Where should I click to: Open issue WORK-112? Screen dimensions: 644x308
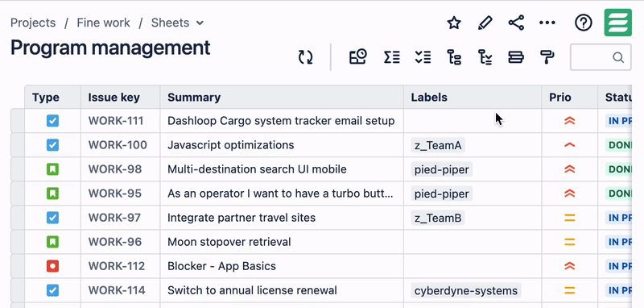click(117, 266)
